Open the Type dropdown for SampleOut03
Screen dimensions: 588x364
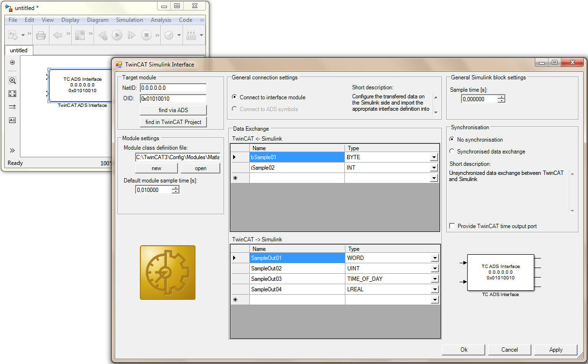coord(434,278)
